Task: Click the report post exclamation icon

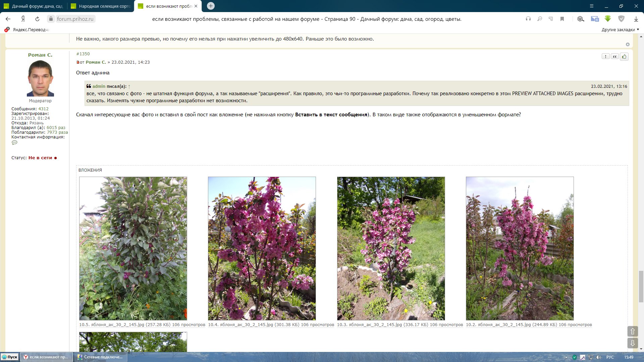Action: click(605, 57)
